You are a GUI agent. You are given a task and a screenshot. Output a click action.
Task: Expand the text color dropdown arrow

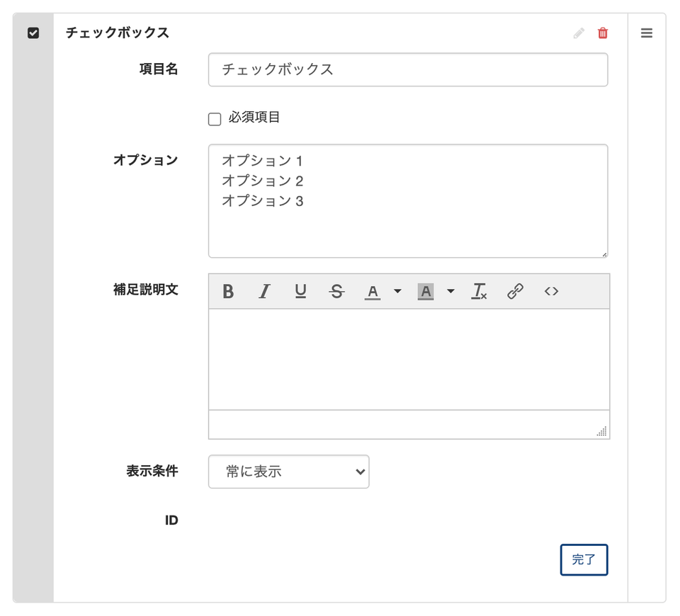397,291
